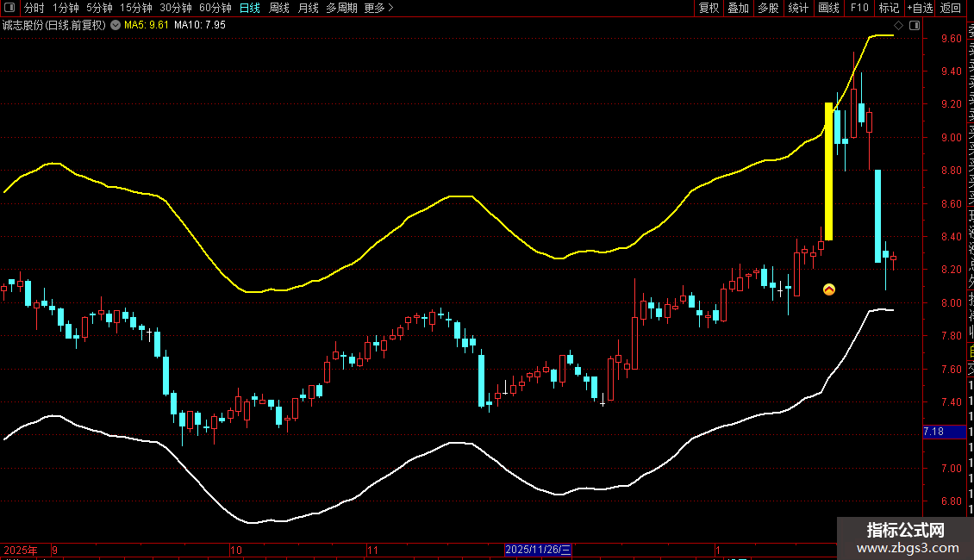Click the 9.00 price axis label
Image resolution: width=974 pixels, height=560 pixels.
coord(951,137)
